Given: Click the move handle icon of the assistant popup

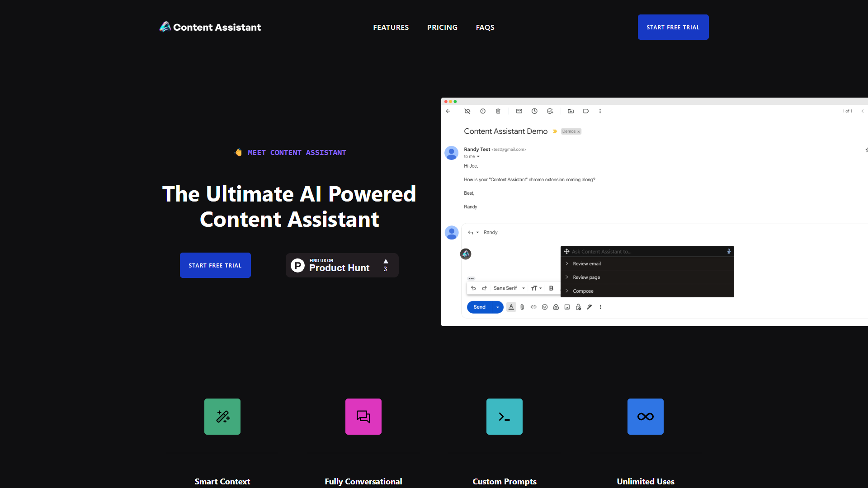Looking at the screenshot, I should [566, 252].
